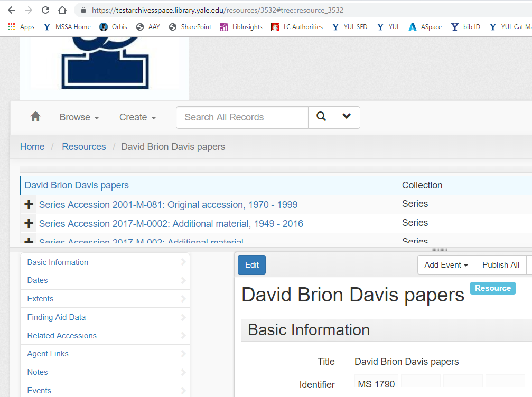Follow the Resources breadcrumb link
This screenshot has height=397, width=532.
(84, 146)
